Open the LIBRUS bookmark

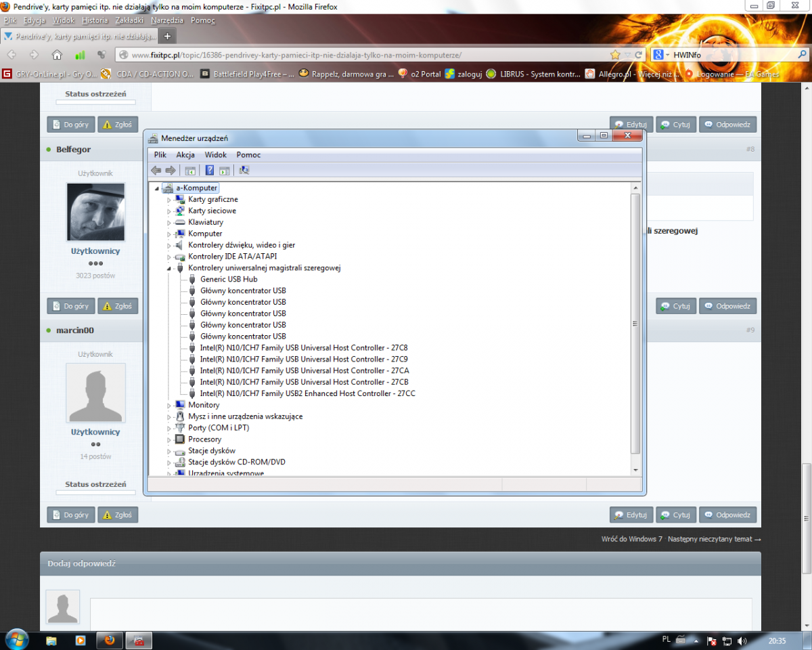pos(533,74)
